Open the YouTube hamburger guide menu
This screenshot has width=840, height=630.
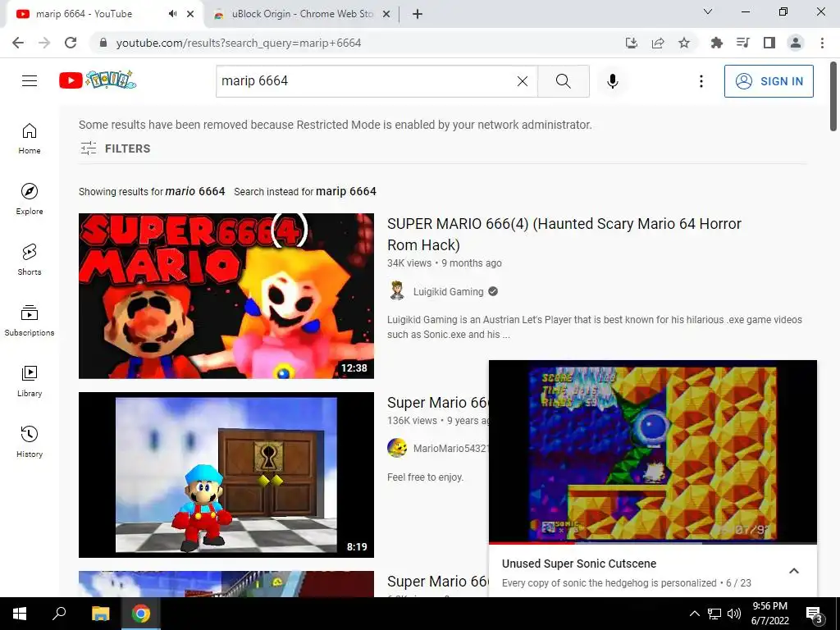click(30, 81)
